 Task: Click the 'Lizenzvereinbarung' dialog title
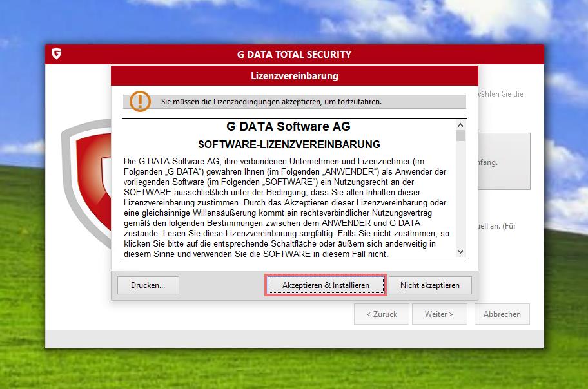[x=295, y=76]
